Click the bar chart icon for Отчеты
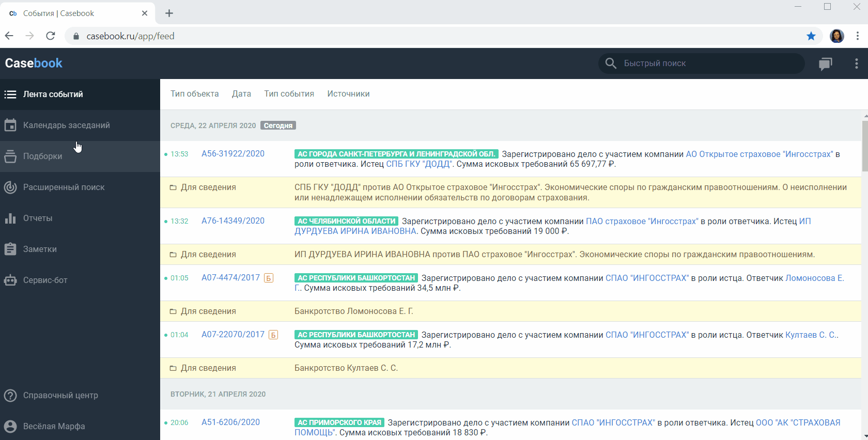Screen dimensions: 868x440 (10, 218)
